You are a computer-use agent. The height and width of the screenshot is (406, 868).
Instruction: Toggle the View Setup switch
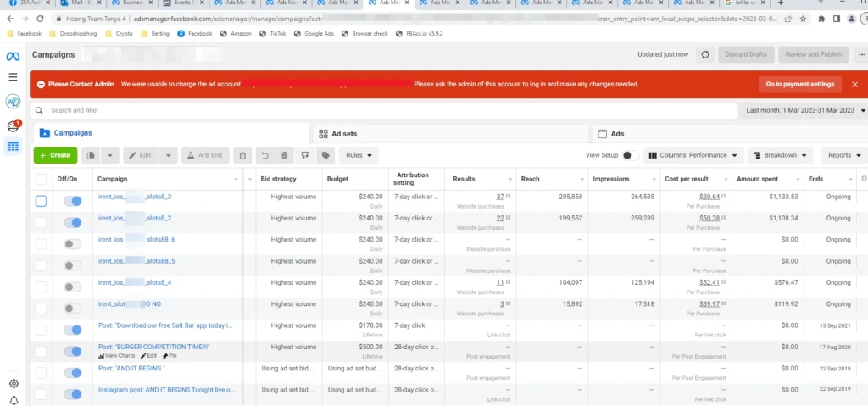631,156
